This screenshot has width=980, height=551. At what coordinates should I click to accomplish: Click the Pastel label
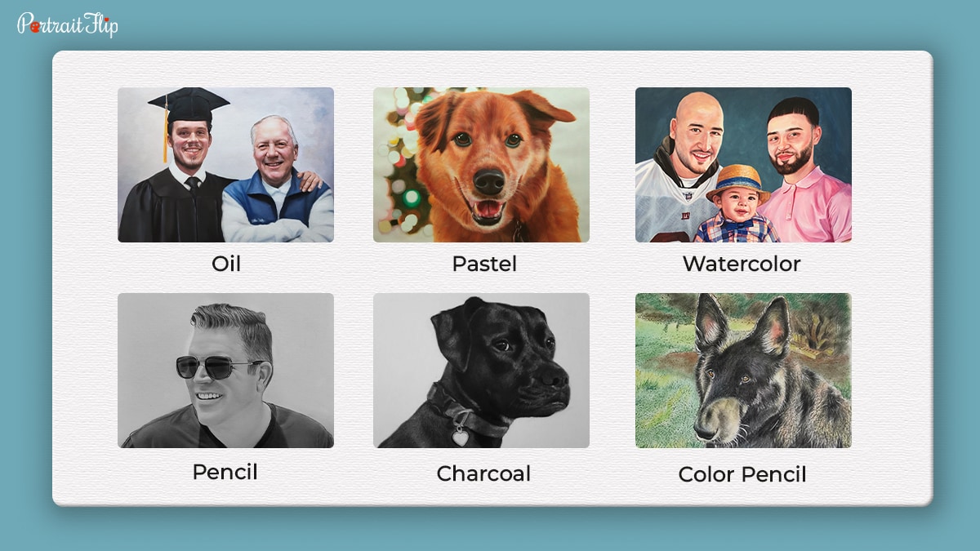(484, 264)
